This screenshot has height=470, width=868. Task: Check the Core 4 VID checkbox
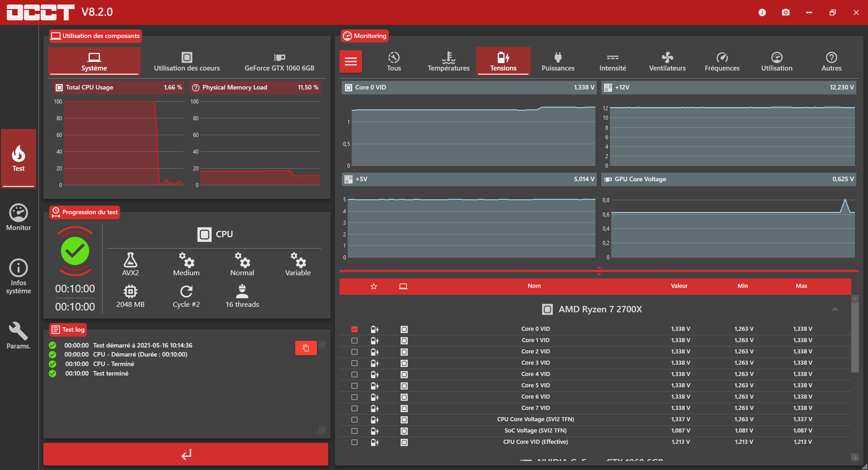coord(354,374)
